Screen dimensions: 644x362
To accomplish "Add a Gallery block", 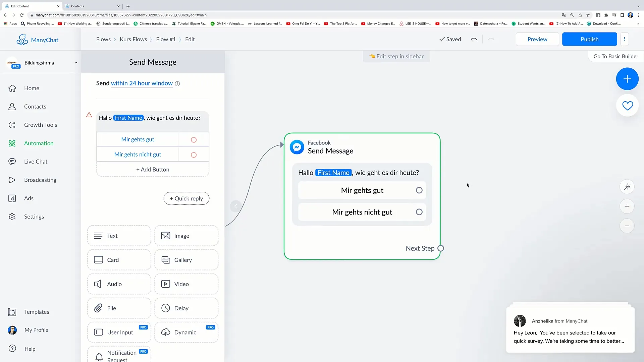I will pyautogui.click(x=186, y=260).
